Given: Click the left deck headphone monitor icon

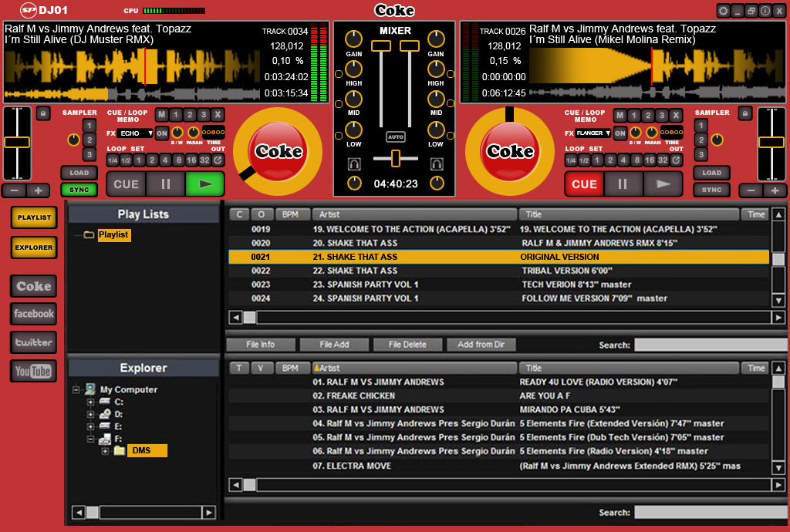Looking at the screenshot, I should (354, 164).
